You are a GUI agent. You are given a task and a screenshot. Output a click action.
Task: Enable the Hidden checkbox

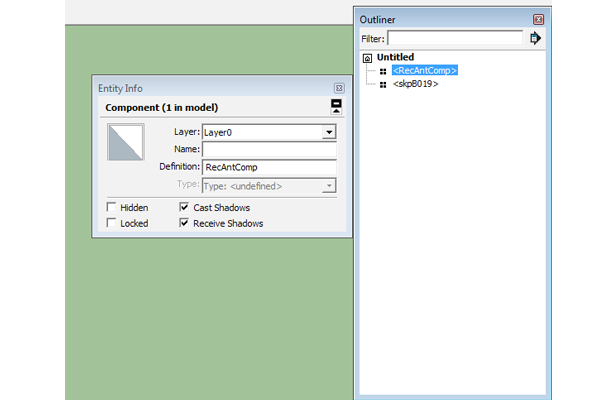[112, 207]
